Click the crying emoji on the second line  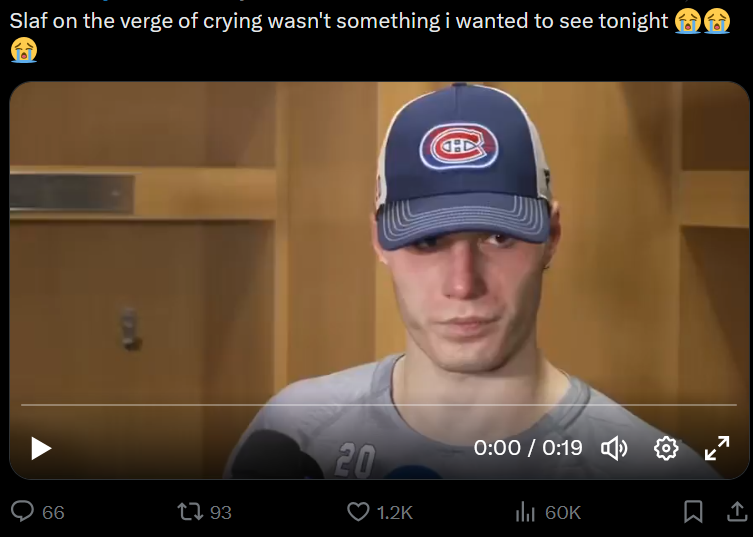(23, 49)
